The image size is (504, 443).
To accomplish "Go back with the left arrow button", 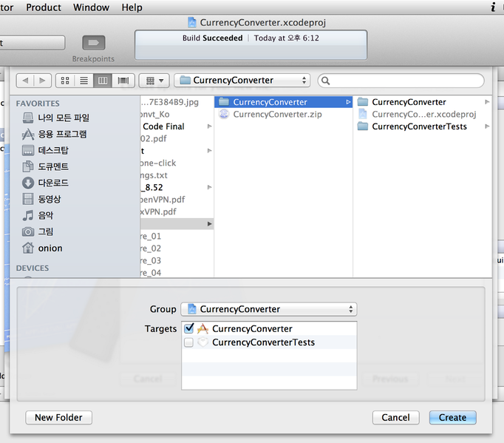I will (25, 81).
